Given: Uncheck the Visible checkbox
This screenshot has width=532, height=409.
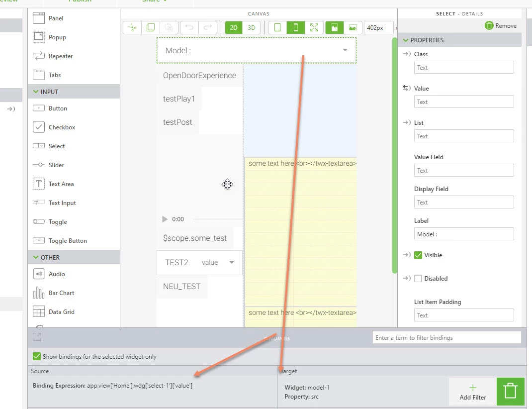Looking at the screenshot, I should (x=418, y=255).
